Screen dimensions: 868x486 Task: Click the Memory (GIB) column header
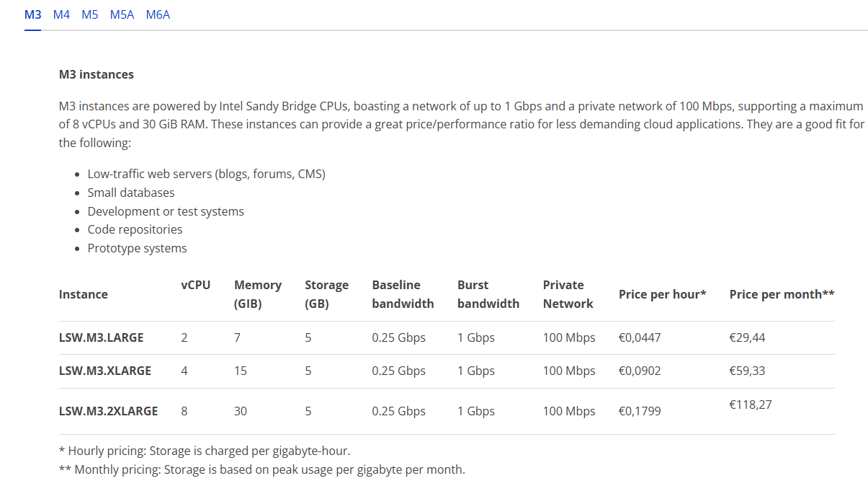(258, 294)
